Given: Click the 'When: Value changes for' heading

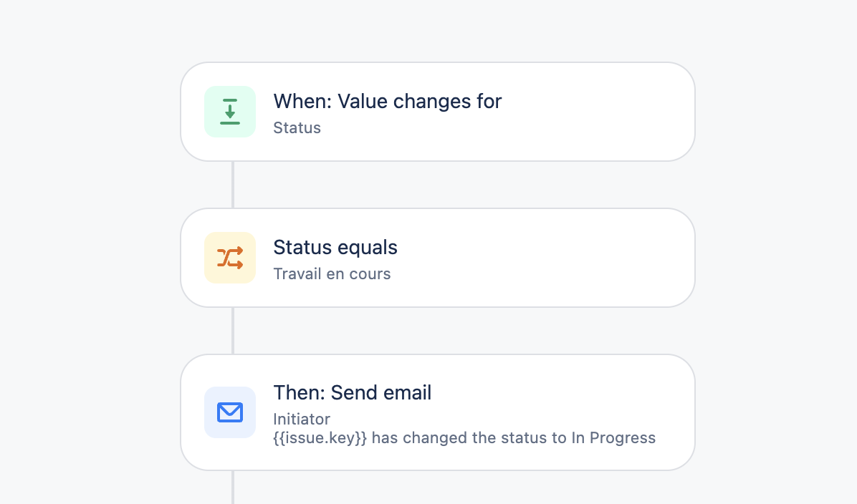Looking at the screenshot, I should pyautogui.click(x=387, y=101).
